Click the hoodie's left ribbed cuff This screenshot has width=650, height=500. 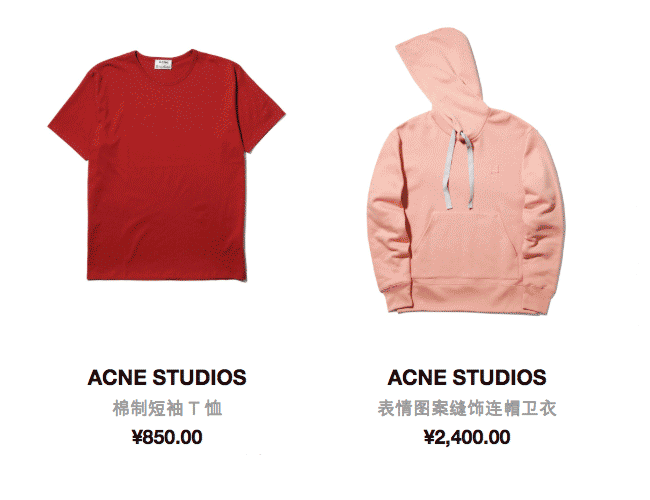(x=397, y=299)
